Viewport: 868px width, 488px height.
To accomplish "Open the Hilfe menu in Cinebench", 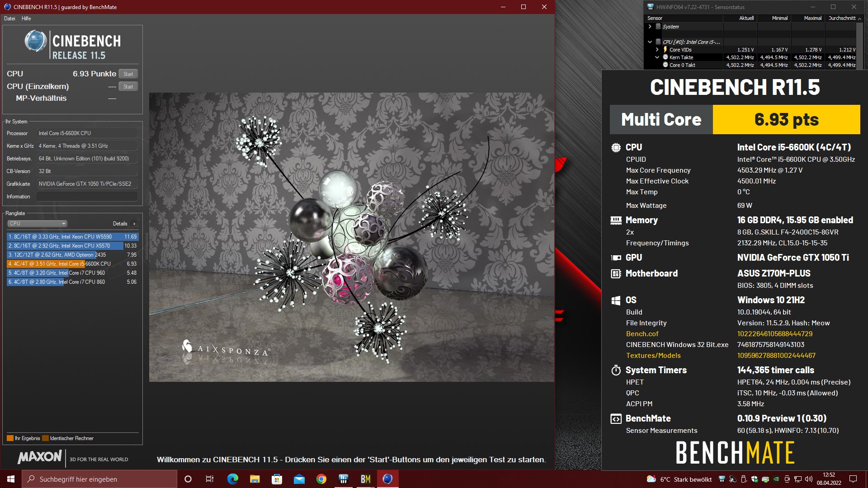I will (26, 19).
